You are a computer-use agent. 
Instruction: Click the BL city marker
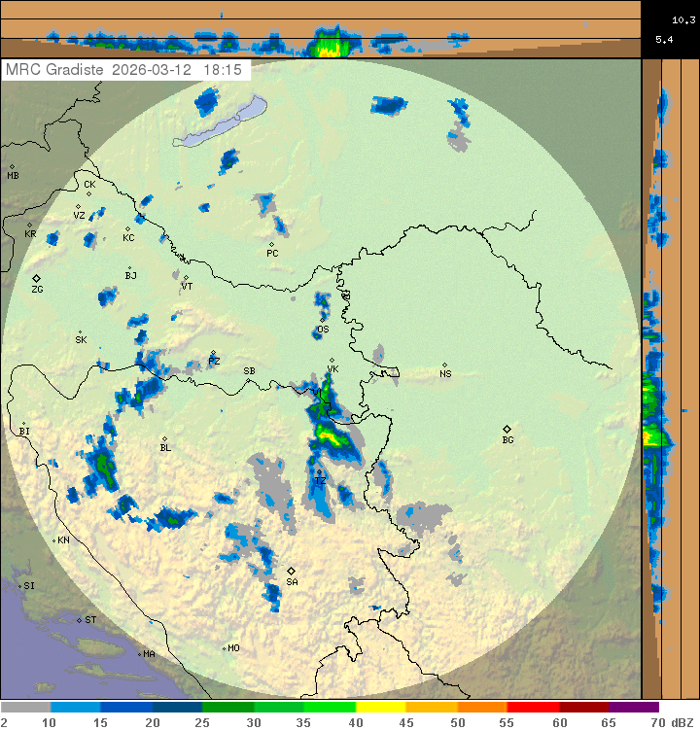coord(164,438)
